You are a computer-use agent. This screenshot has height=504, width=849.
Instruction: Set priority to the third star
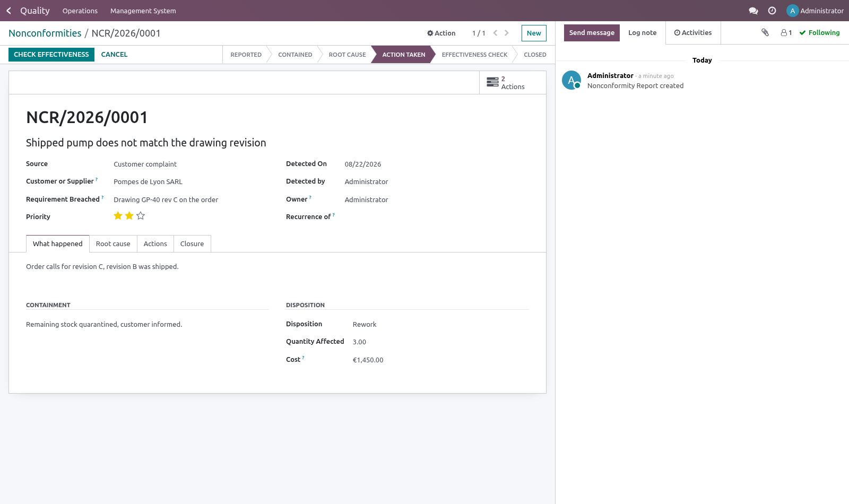tap(141, 216)
